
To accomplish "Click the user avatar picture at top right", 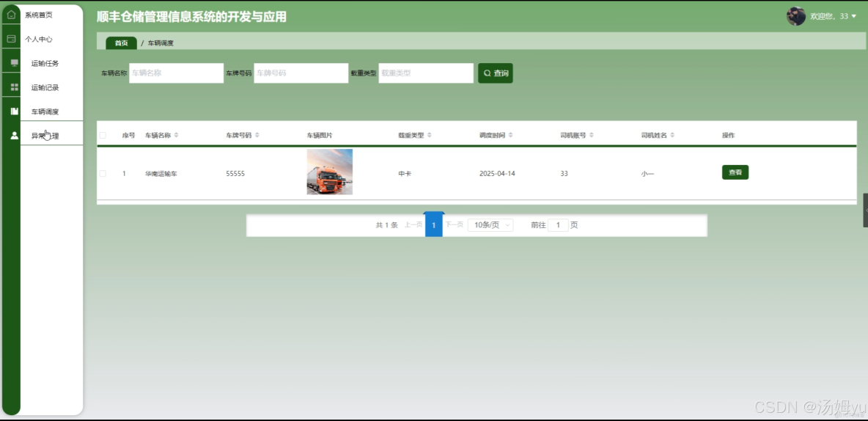I will click(796, 16).
